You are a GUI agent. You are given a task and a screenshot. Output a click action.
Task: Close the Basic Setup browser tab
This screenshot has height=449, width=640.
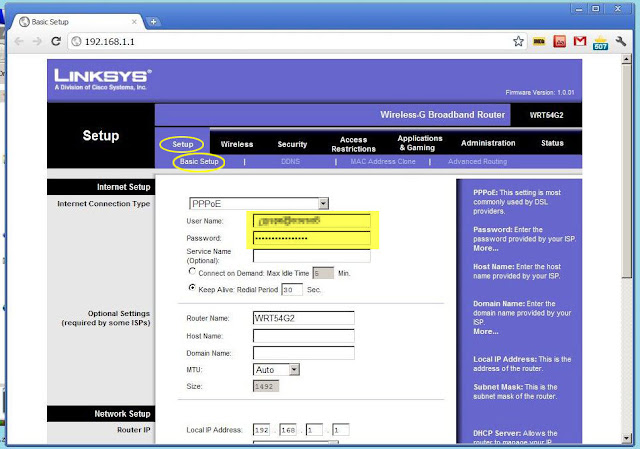point(134,22)
